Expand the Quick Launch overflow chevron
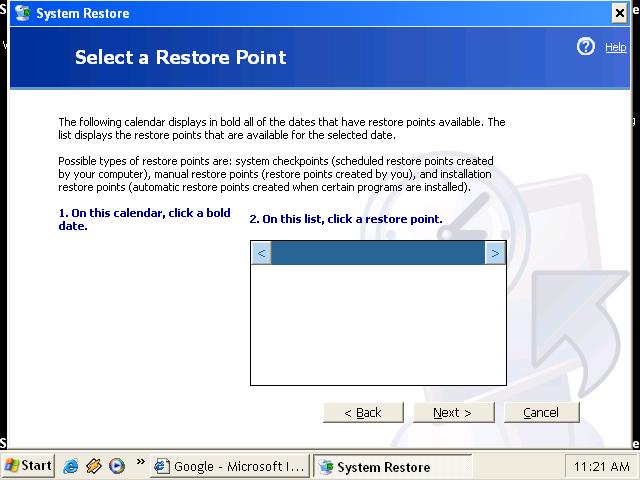 (x=140, y=462)
